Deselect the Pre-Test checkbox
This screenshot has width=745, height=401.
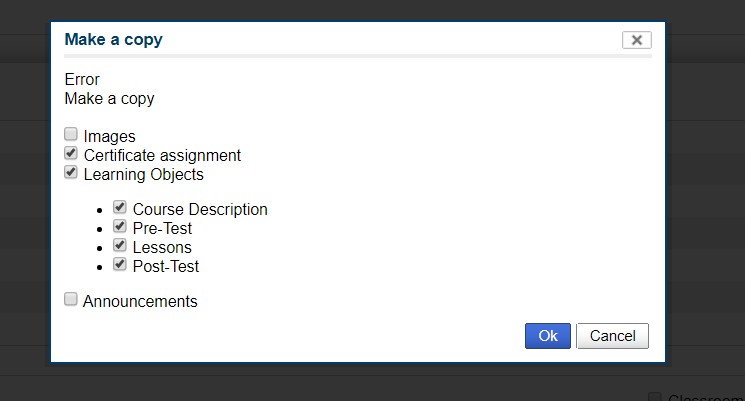[x=120, y=227]
